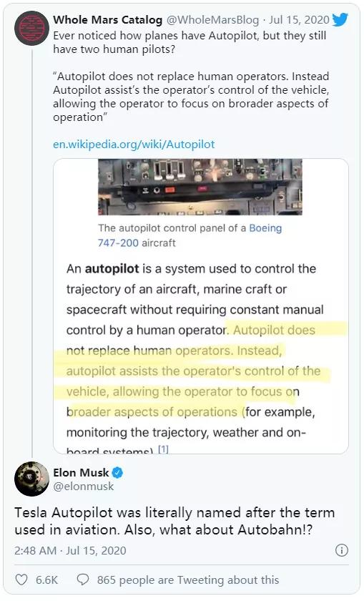Follow the Boeing 747-200 link in caption
The height and width of the screenshot is (601, 364).
(190, 235)
